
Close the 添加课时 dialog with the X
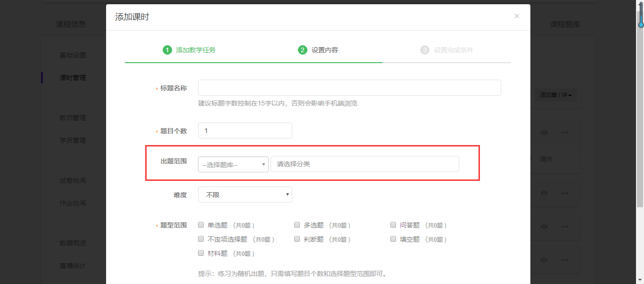click(517, 16)
